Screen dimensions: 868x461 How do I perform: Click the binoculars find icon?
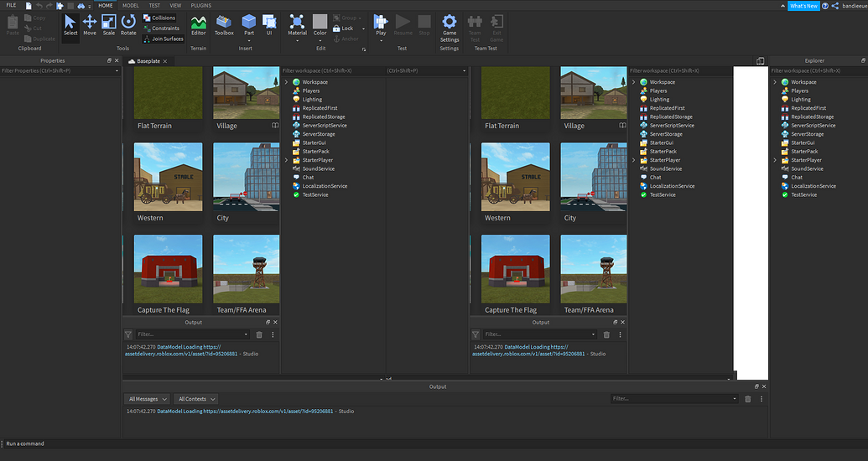tap(81, 6)
